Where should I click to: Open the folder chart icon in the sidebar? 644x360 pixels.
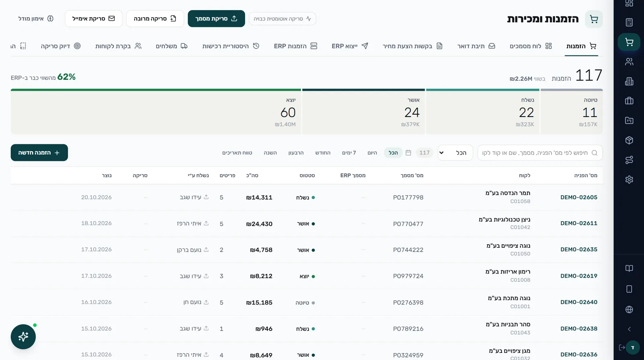(x=629, y=120)
